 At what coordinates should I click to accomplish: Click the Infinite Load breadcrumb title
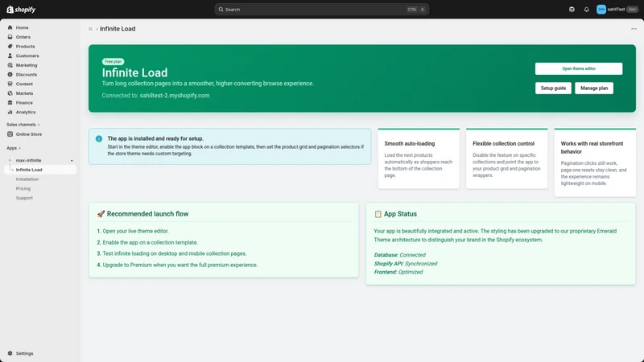pyautogui.click(x=118, y=29)
